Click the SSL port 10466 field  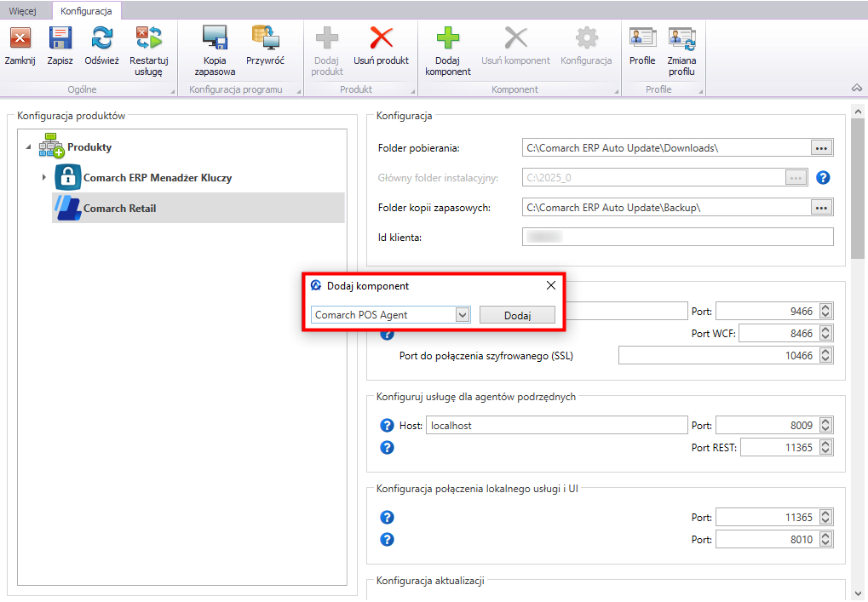[x=718, y=355]
